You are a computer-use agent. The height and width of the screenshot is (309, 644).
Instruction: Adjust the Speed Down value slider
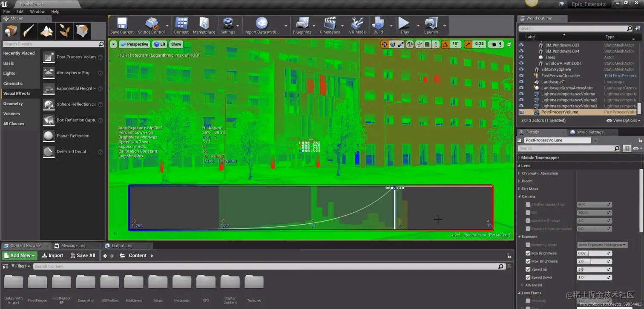[x=594, y=277]
